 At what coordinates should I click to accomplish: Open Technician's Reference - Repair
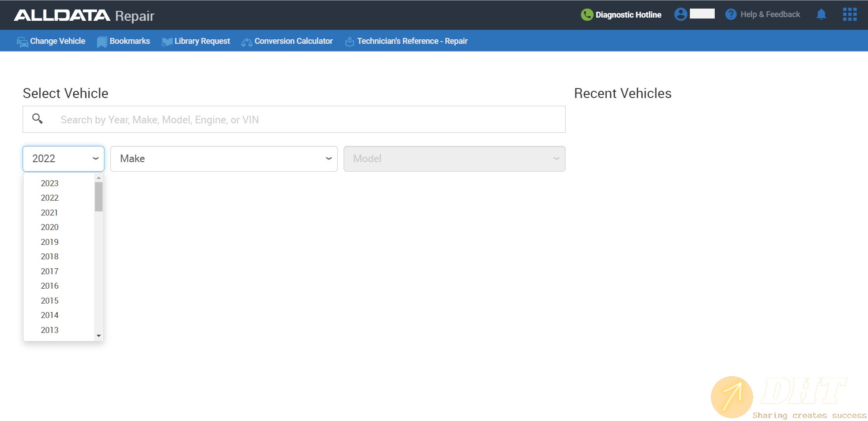pyautogui.click(x=412, y=41)
